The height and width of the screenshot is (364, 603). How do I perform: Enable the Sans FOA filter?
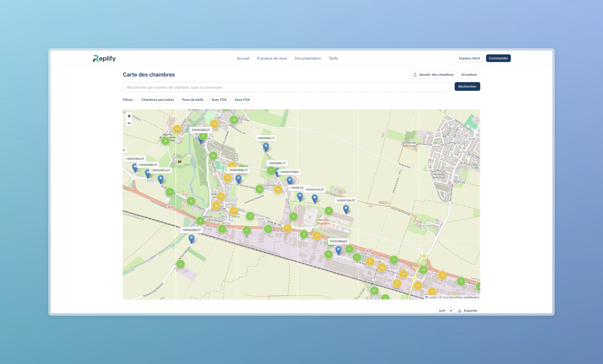(x=242, y=100)
